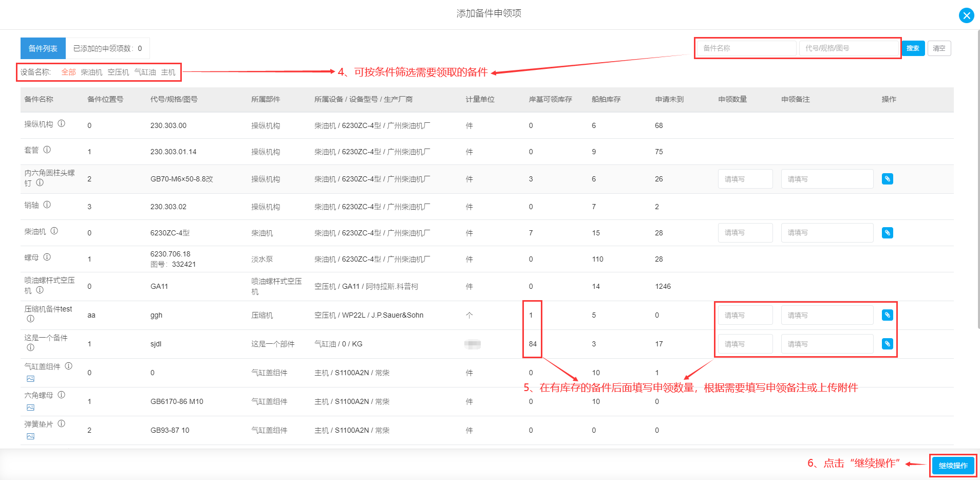Click 继续操作 button
The image size is (980, 480).
(x=953, y=466)
